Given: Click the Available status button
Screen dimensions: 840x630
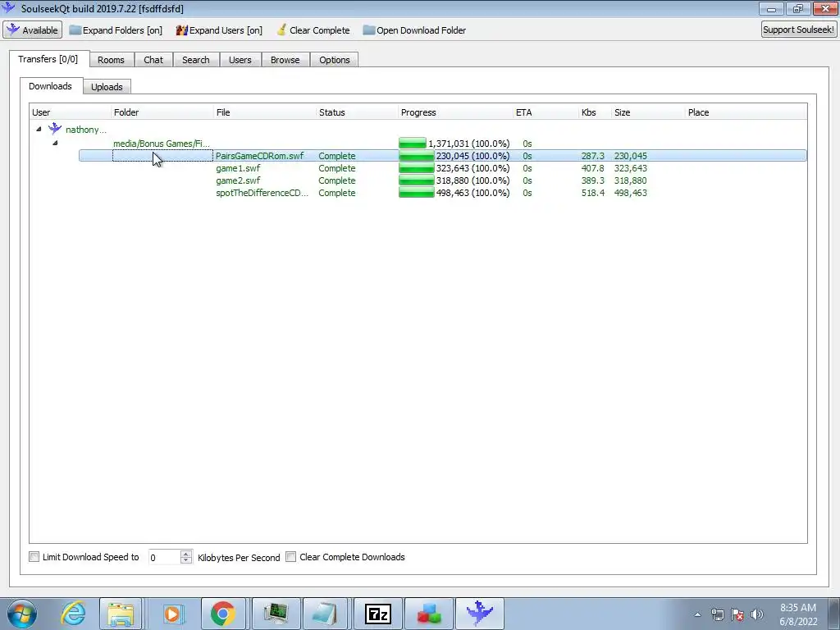Looking at the screenshot, I should (33, 30).
